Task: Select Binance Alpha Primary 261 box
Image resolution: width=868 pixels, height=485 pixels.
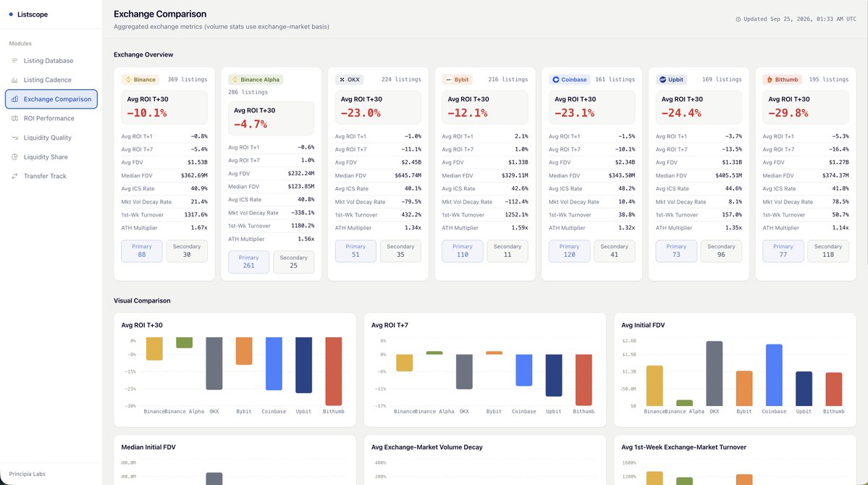Action: [x=248, y=262]
